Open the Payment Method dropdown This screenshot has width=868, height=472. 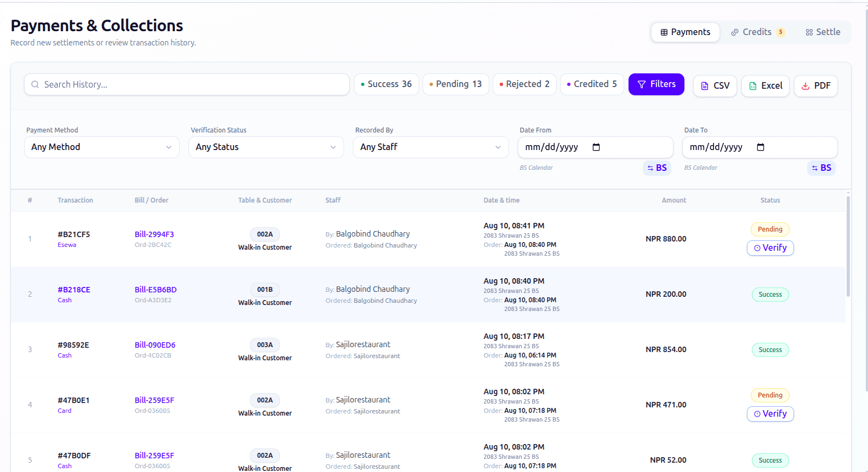tap(102, 147)
